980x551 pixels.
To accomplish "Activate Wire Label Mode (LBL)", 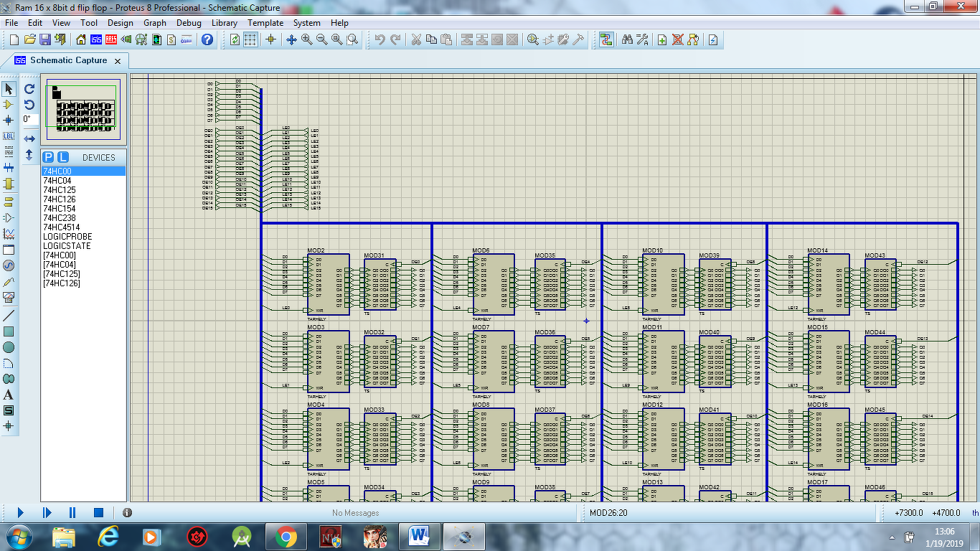I will [9, 136].
